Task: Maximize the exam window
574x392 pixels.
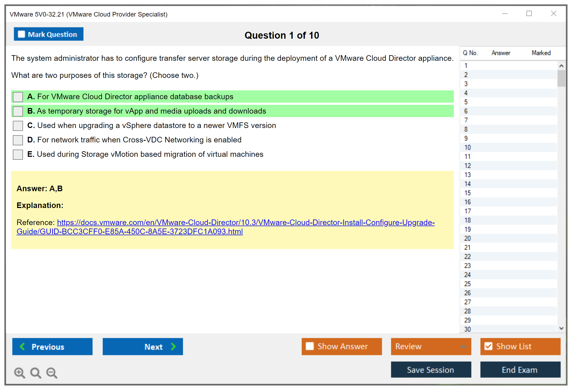Action: (x=529, y=14)
